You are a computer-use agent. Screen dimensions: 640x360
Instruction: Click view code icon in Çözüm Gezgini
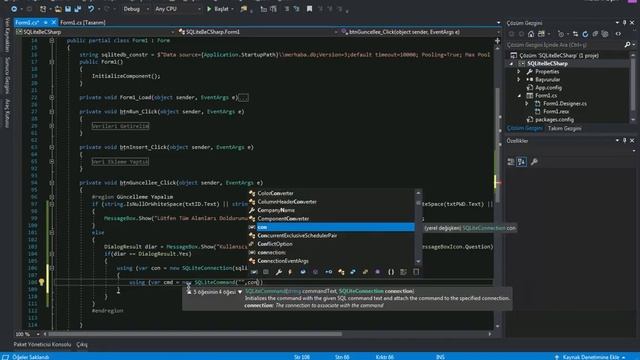click(618, 34)
